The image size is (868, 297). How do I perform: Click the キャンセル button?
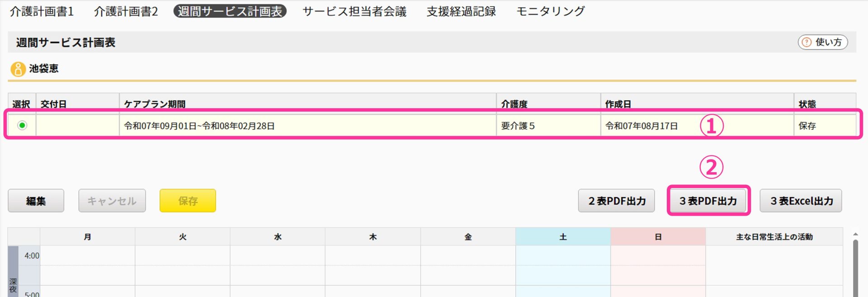(112, 201)
